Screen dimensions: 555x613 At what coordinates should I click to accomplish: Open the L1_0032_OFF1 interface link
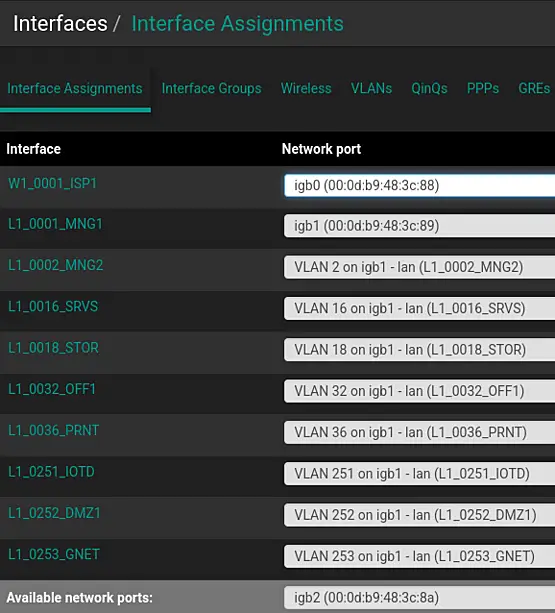(x=52, y=389)
